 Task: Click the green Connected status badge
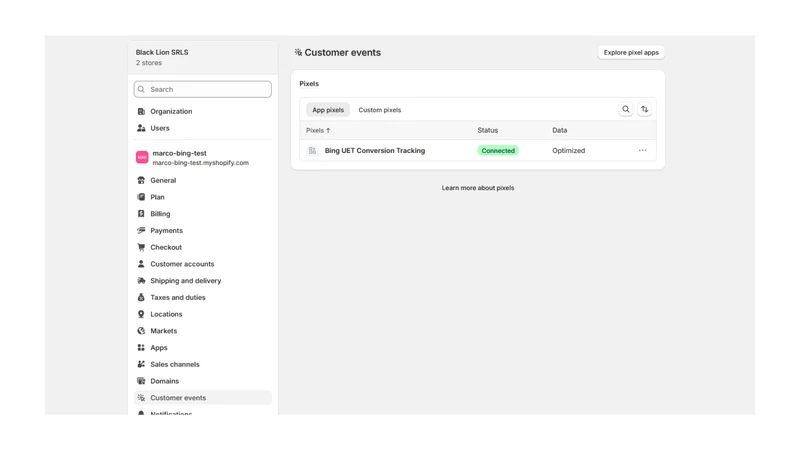click(498, 151)
